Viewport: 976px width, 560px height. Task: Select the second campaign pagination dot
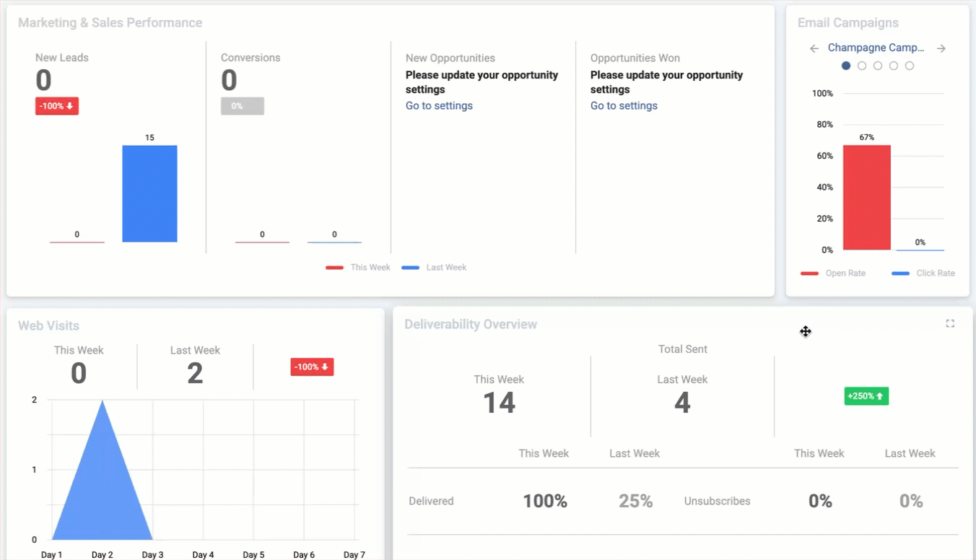[862, 66]
